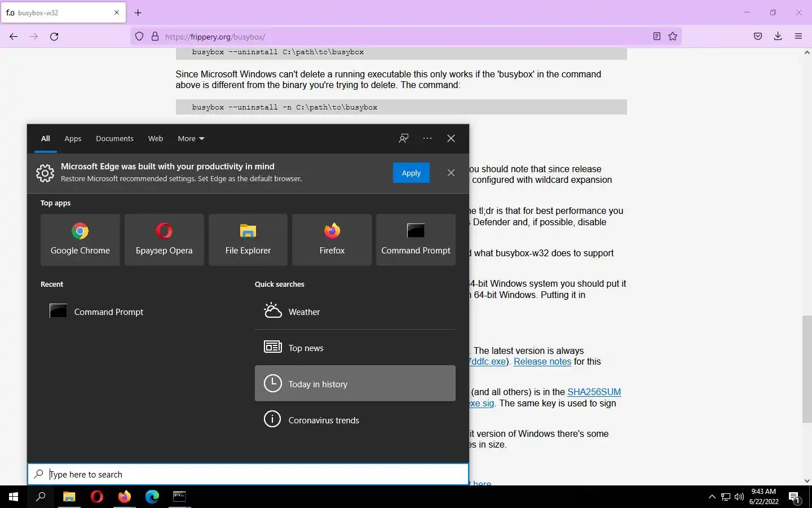Open a new Firefox tab
Image resolution: width=812 pixels, height=508 pixels.
coord(138,12)
